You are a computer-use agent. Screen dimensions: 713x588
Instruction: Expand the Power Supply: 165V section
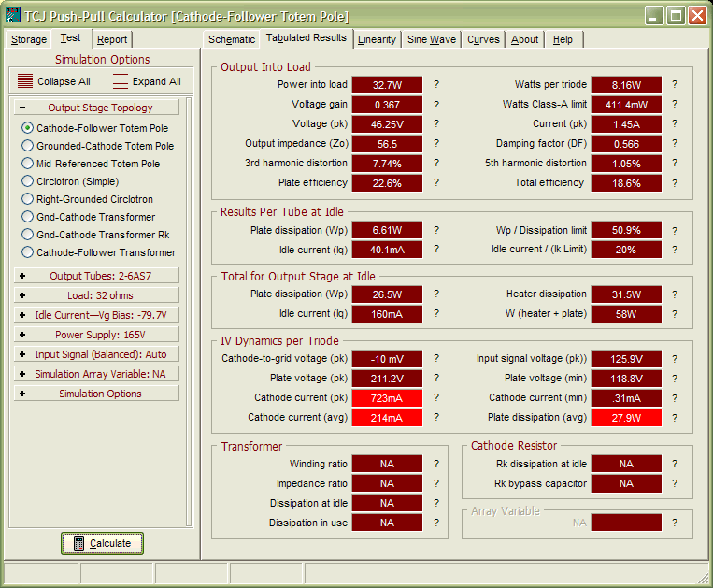tap(97, 335)
